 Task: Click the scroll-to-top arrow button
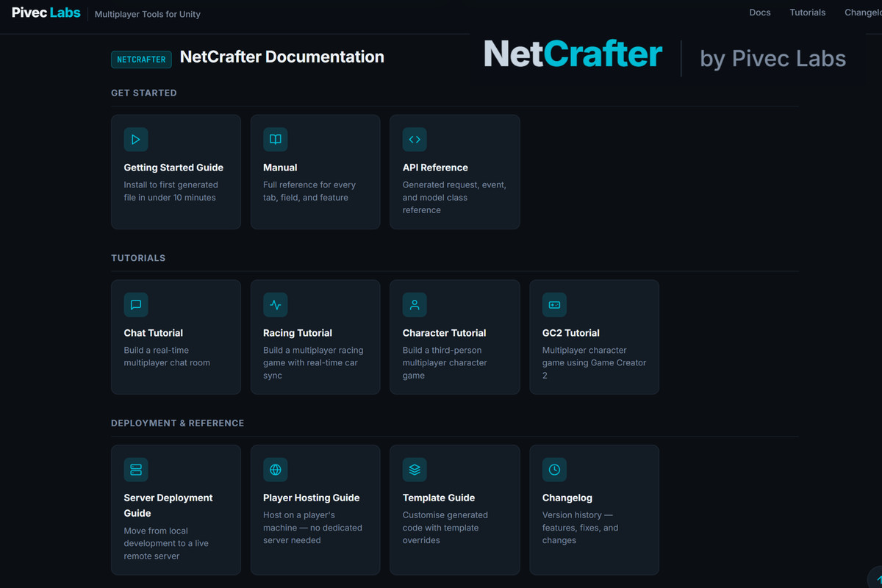point(874,579)
